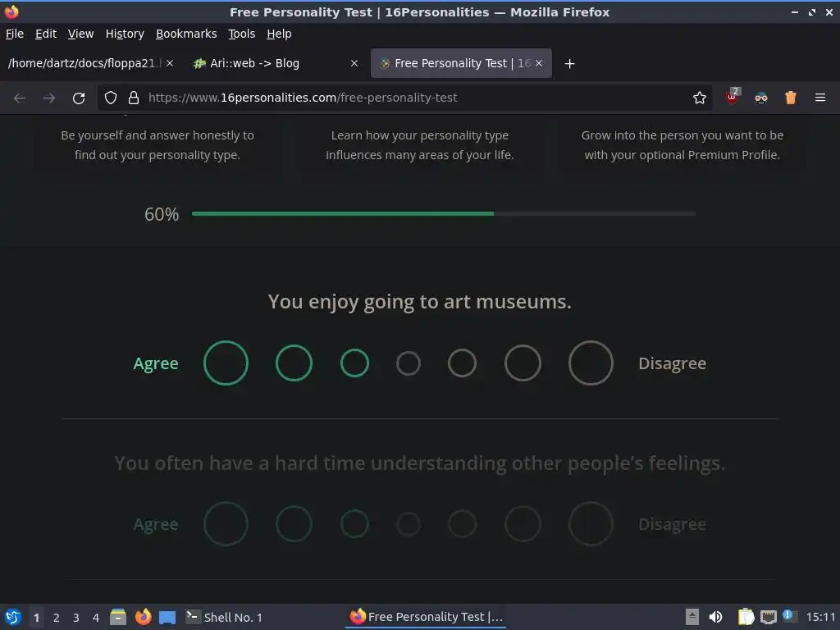Select medium Agree for understanding feelings question
840x630 pixels.
pos(294,524)
